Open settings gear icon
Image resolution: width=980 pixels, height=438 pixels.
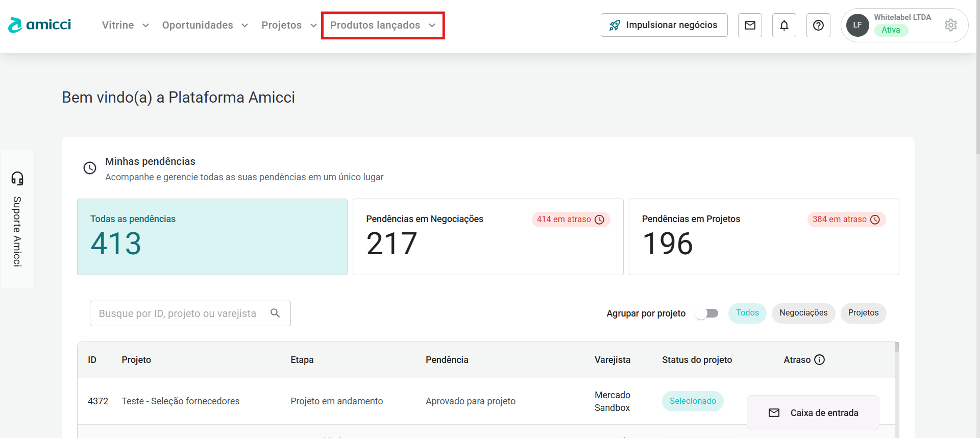[950, 25]
